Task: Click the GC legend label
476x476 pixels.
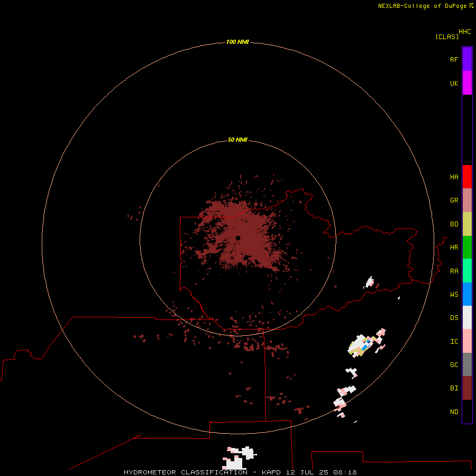Action: [454, 365]
